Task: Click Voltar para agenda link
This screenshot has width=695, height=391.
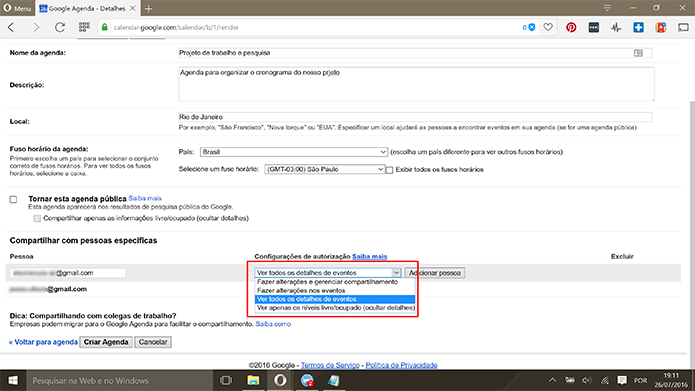Action: pyautogui.click(x=43, y=342)
